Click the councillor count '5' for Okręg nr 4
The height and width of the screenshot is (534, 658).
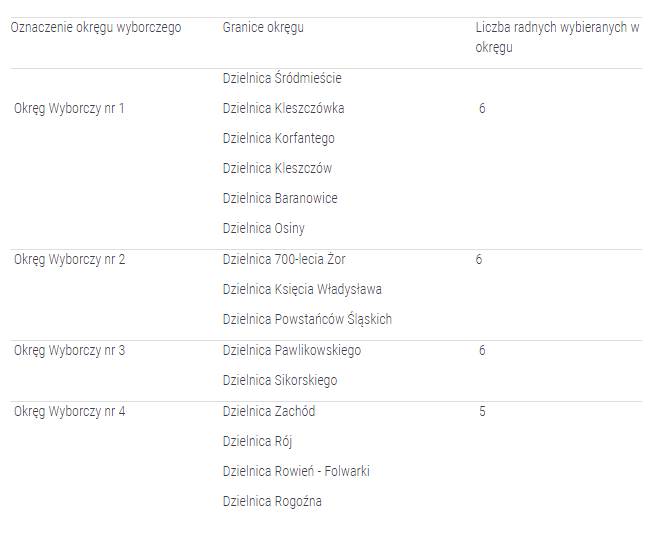coord(482,412)
